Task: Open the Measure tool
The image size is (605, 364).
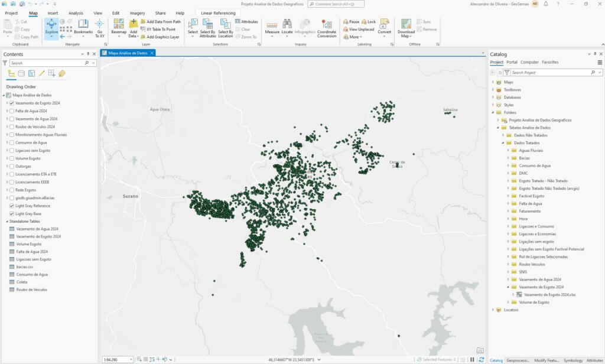Action: (x=272, y=25)
